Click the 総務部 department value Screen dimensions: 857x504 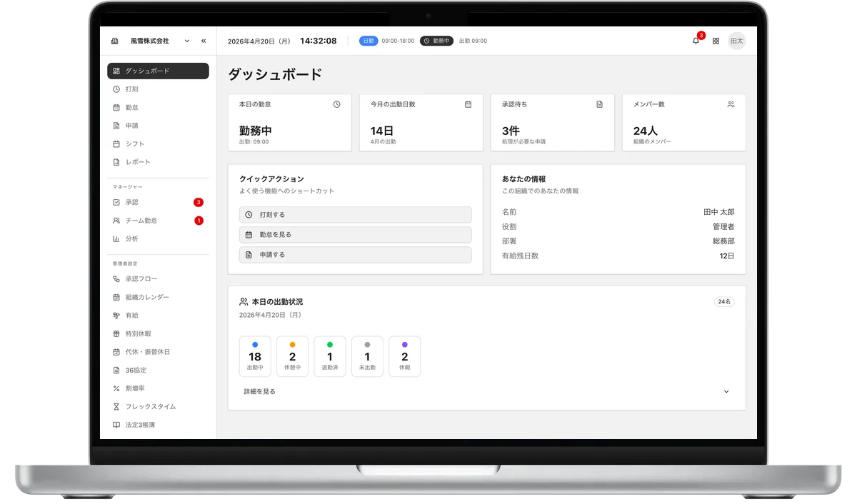[723, 241]
